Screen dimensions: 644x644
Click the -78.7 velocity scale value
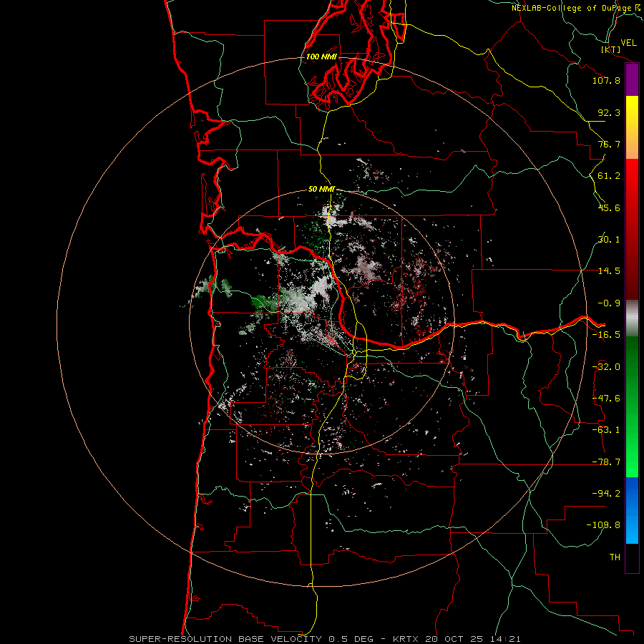[x=606, y=462]
